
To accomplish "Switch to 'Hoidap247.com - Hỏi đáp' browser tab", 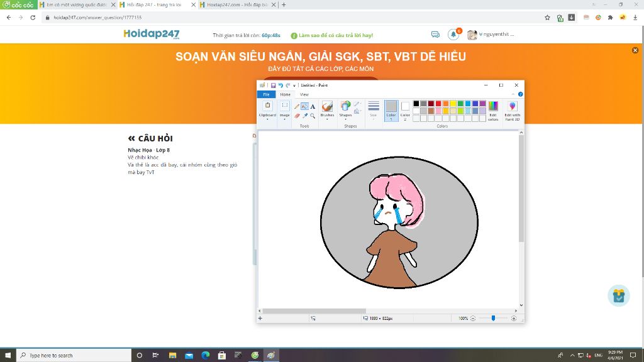I will (237, 5).
